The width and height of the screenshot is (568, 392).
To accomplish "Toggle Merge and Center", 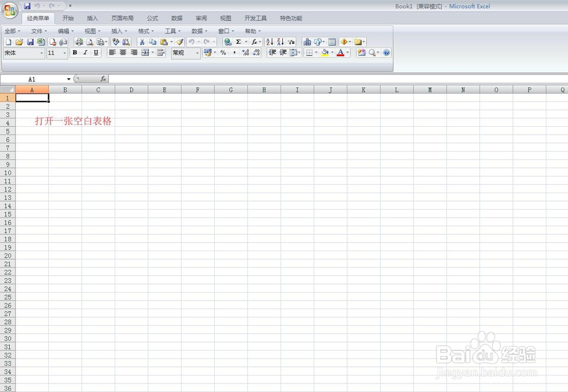I will [x=145, y=53].
